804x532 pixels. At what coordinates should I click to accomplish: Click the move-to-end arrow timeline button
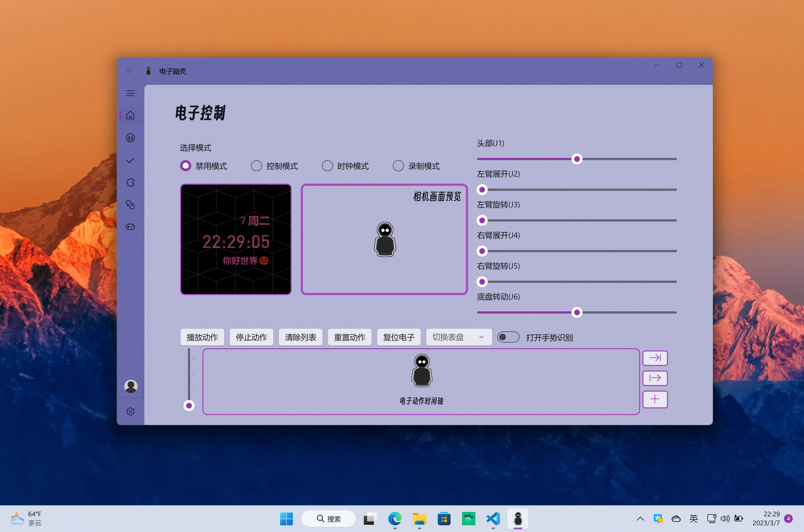tap(655, 358)
